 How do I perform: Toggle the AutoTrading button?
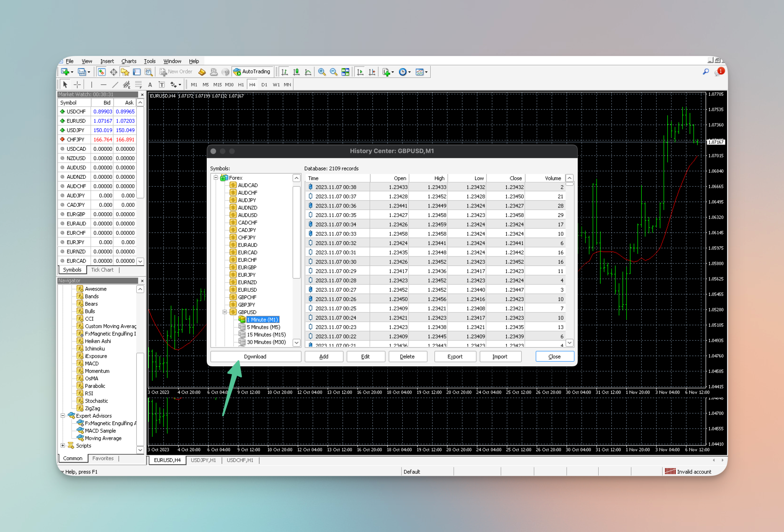click(252, 72)
